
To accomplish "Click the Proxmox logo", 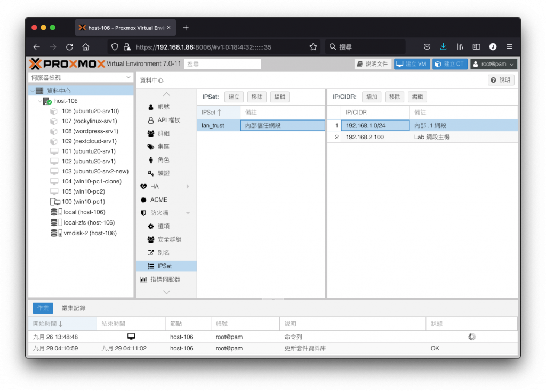I will click(x=67, y=64).
